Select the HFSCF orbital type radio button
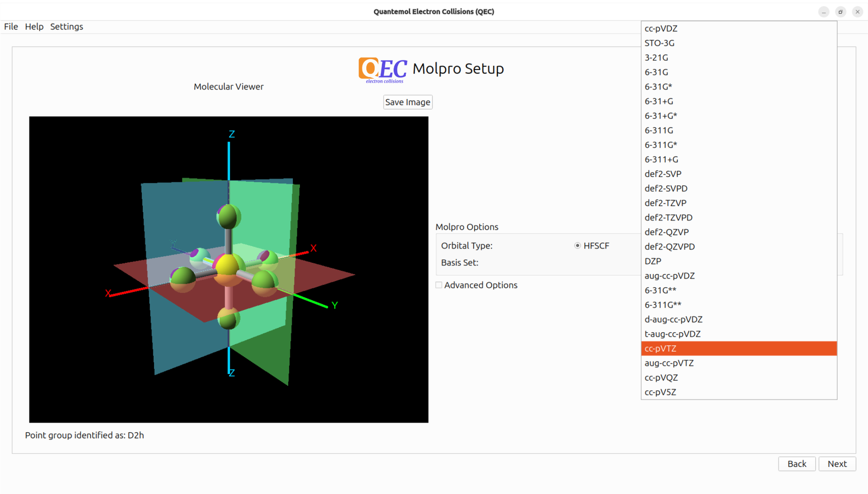 click(577, 246)
